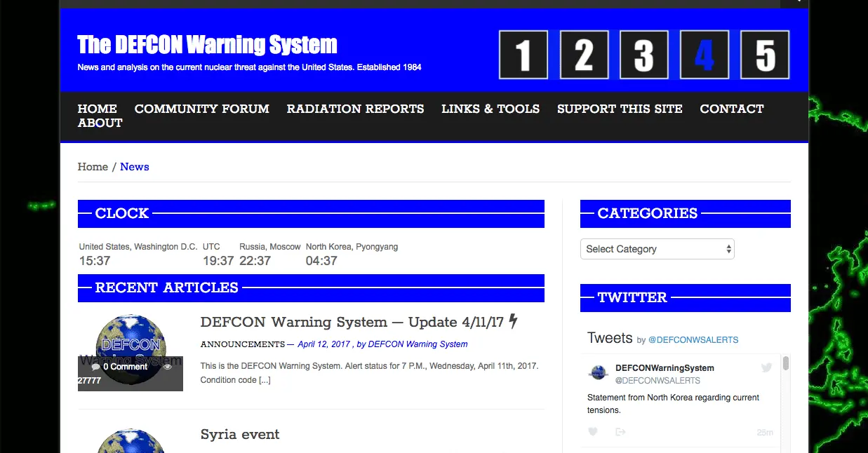Click the eye views icon on article thumbnail
The height and width of the screenshot is (453, 868).
coord(168,367)
